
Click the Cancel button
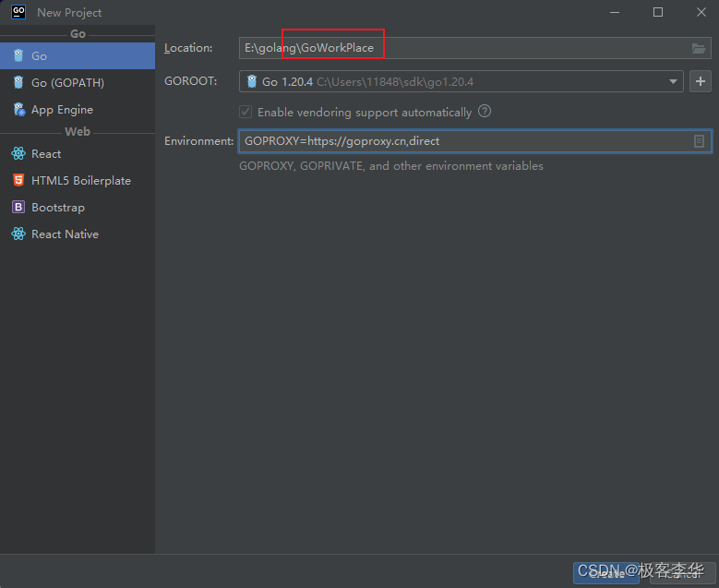pos(683,573)
